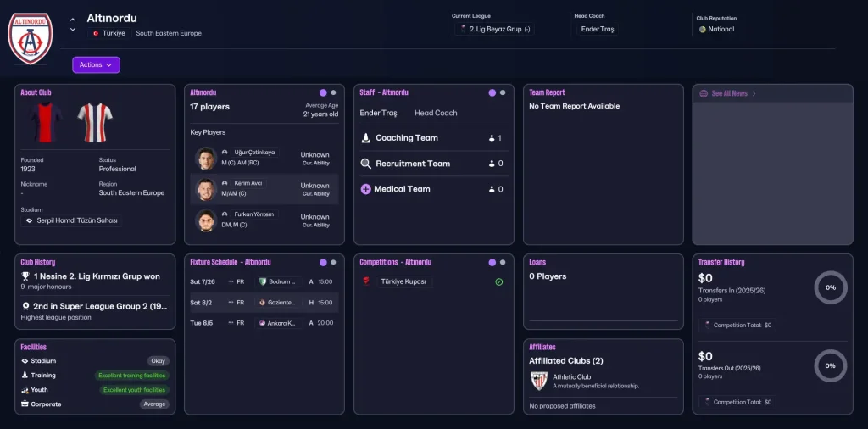Viewport: 868px width, 429px height.
Task: Click the Highest league position medal icon
Action: pyautogui.click(x=25, y=306)
